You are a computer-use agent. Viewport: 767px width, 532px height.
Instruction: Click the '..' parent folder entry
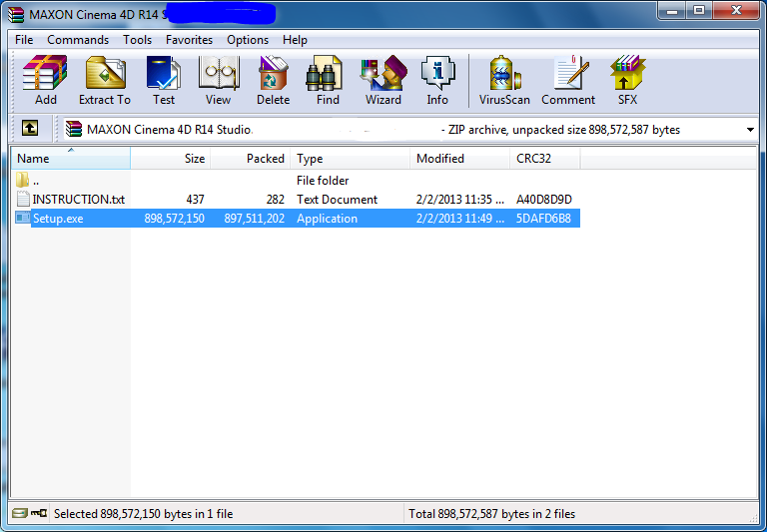pos(36,182)
